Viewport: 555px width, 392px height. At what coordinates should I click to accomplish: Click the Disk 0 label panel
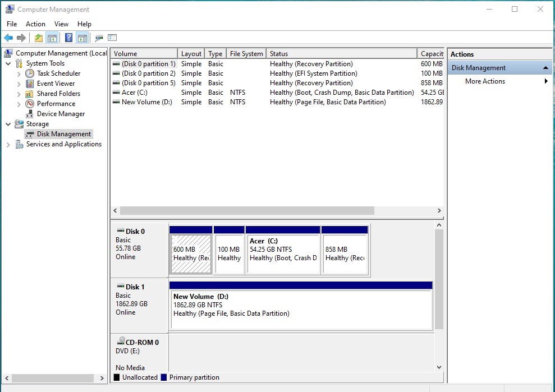point(140,250)
